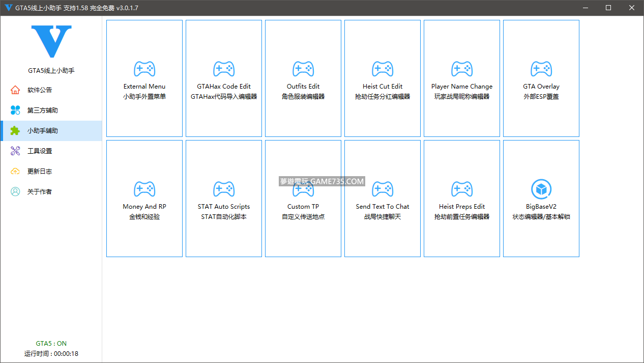The image size is (644, 363).
Task: Launch Heist Cut Edit via its icon
Action: click(383, 69)
